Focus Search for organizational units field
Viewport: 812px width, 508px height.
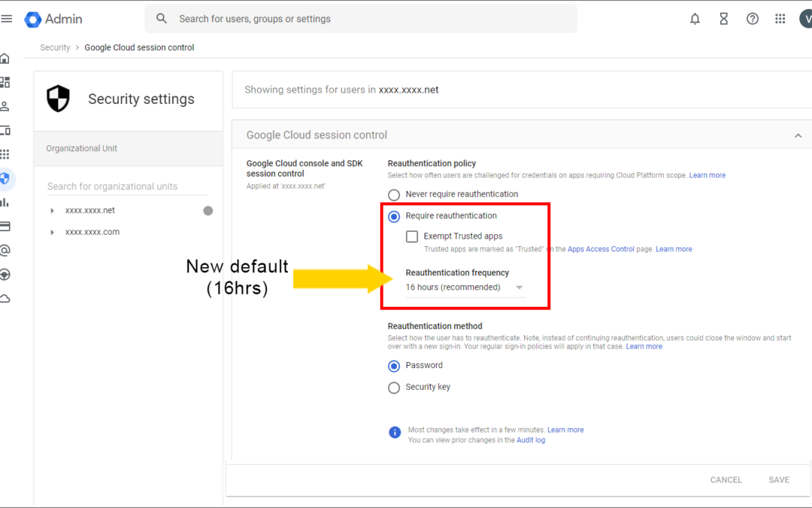127,186
